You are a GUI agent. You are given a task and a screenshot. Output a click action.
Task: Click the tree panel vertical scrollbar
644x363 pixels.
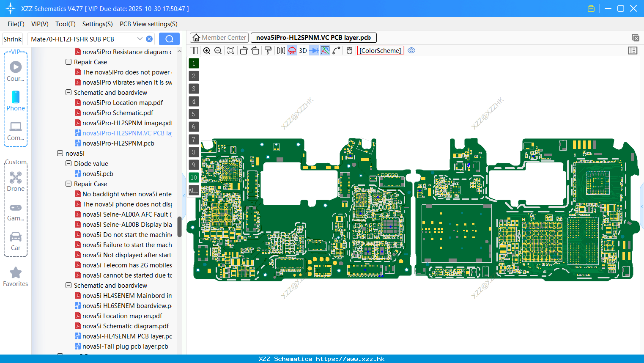click(179, 227)
